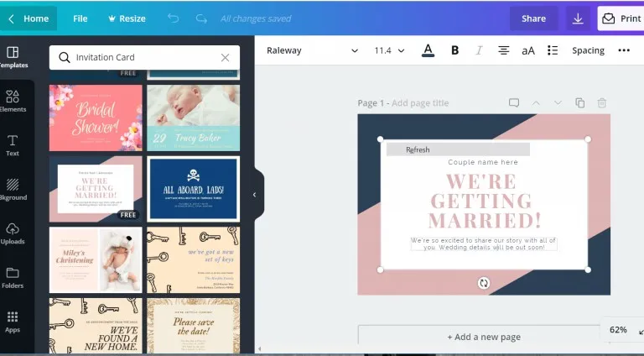Select the We're Getting Married template thumbnail

pyautogui.click(x=96, y=189)
